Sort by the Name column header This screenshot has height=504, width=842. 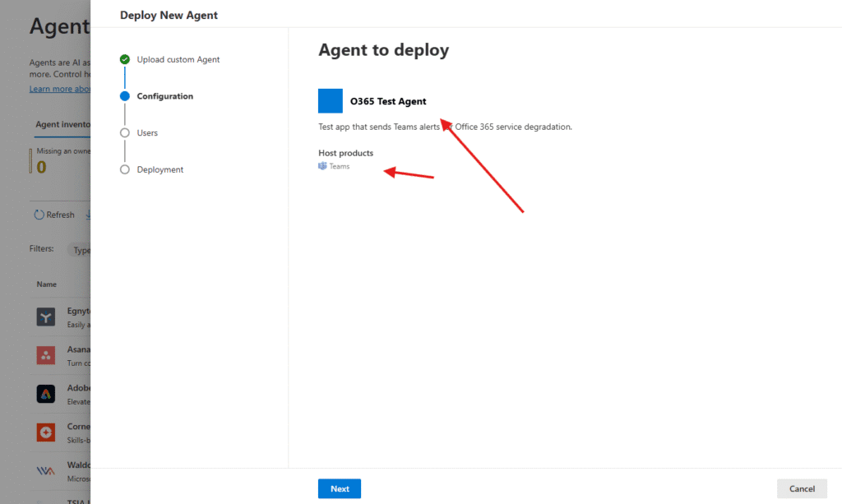click(x=47, y=284)
